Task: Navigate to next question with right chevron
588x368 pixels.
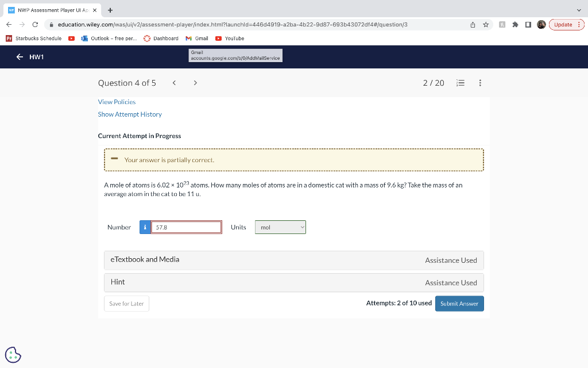Action: coord(195,83)
